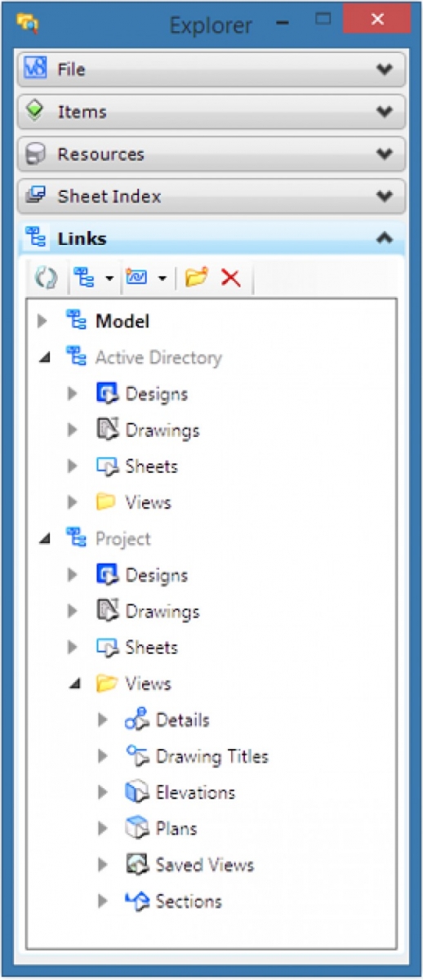Viewport: 423px width, 980px height.
Task: Expand the Plans node
Action: tap(103, 829)
